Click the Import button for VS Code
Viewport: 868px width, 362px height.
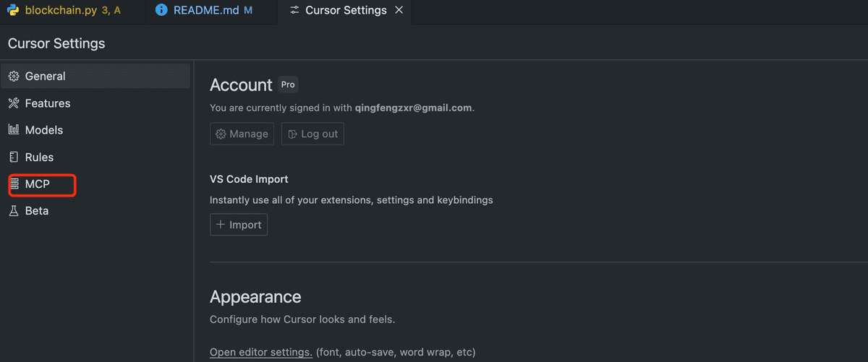239,225
